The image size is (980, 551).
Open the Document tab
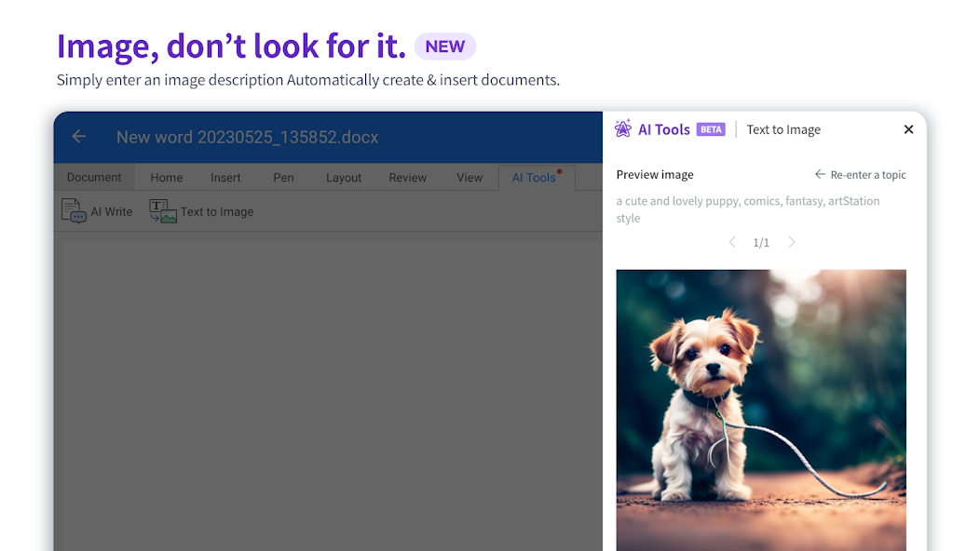94,178
